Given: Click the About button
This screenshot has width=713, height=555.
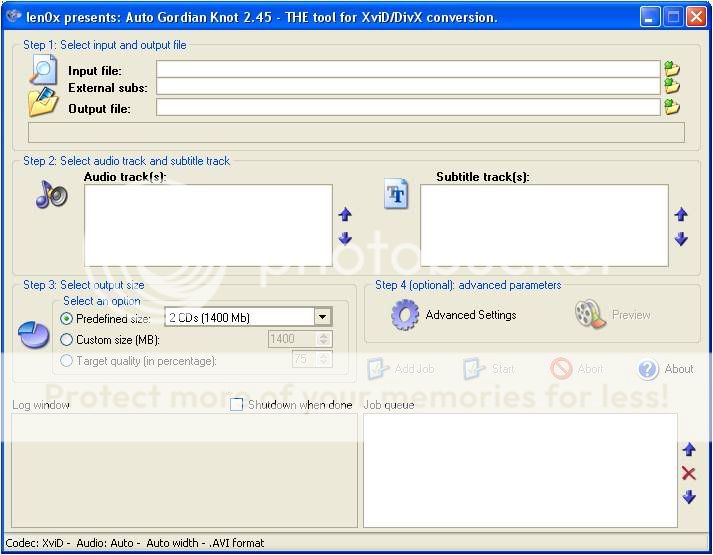Looking at the screenshot, I should [666, 369].
